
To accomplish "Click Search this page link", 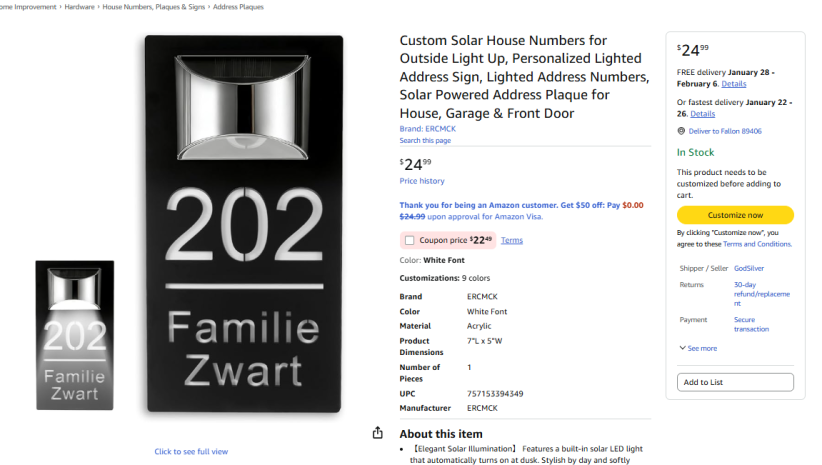I will coord(425,140).
